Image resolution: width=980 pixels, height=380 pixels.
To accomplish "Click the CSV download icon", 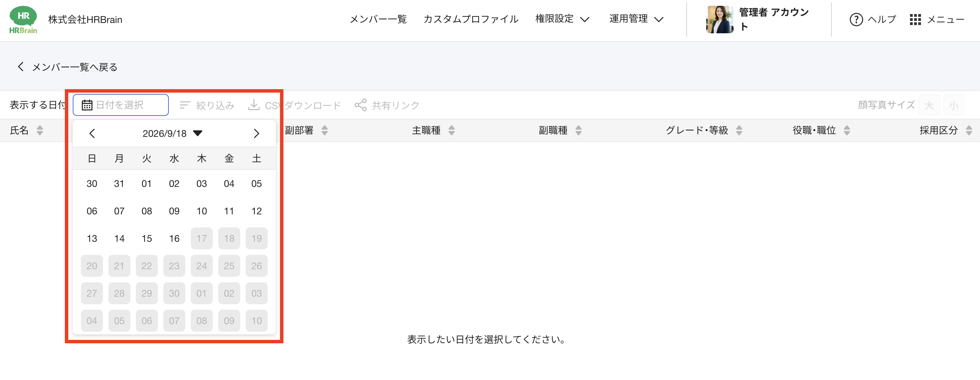I will pyautogui.click(x=254, y=105).
